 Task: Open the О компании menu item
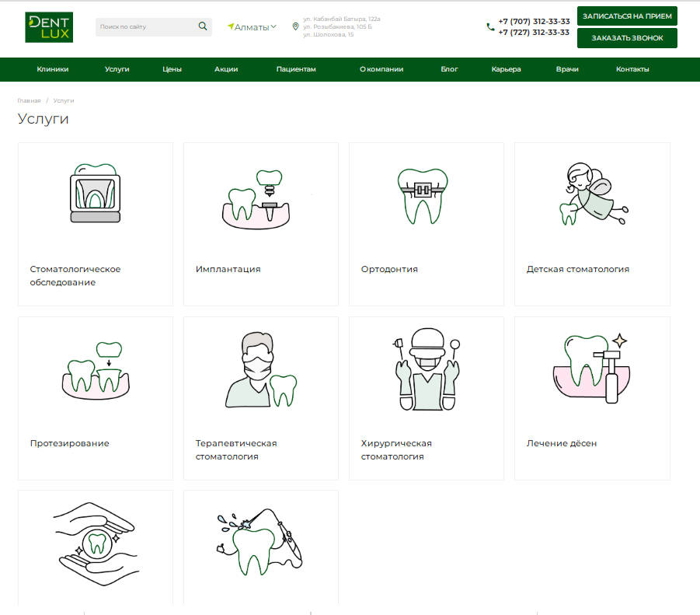381,69
